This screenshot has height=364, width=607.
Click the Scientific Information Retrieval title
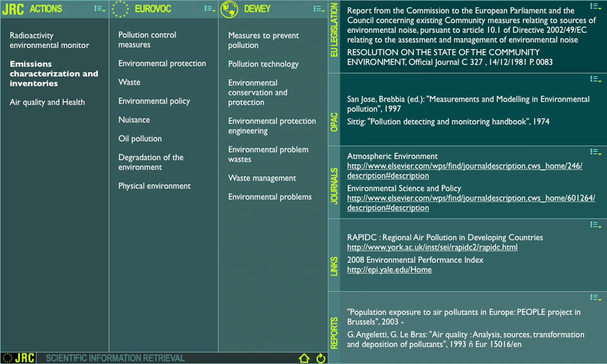pos(115,358)
